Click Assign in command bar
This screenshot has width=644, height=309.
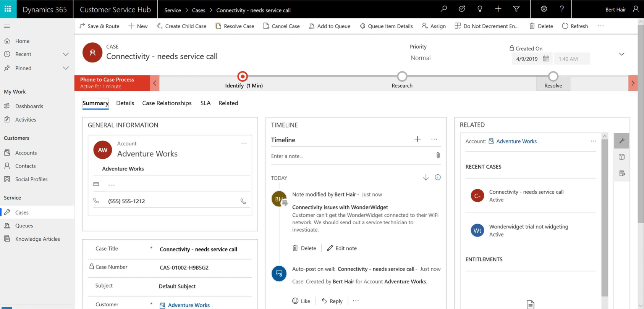click(x=434, y=26)
